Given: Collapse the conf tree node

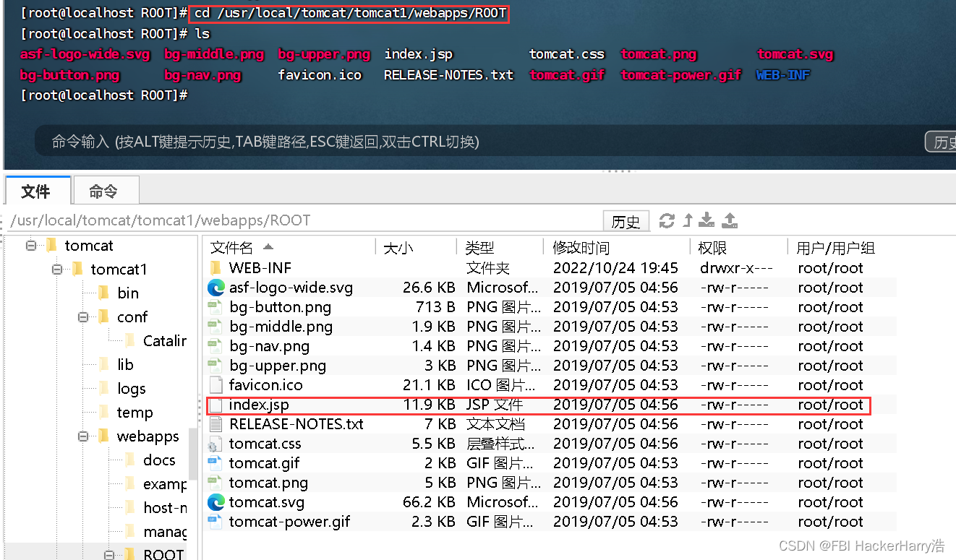Looking at the screenshot, I should click(82, 316).
